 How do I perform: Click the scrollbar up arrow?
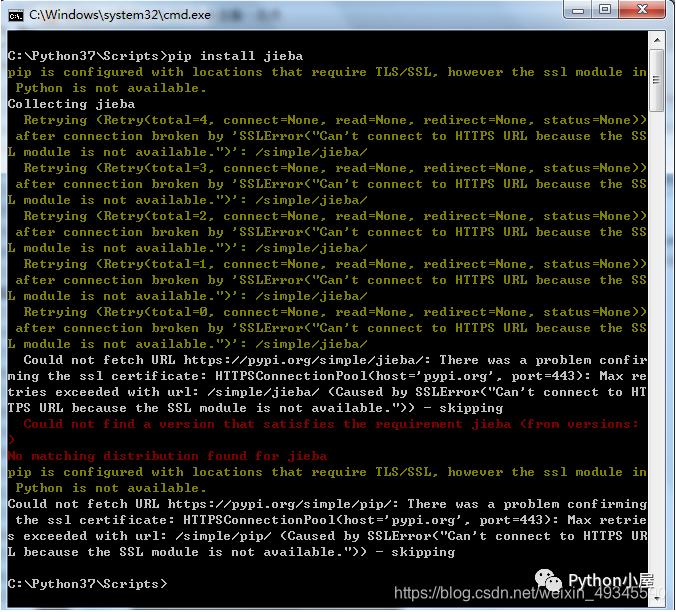(657, 40)
